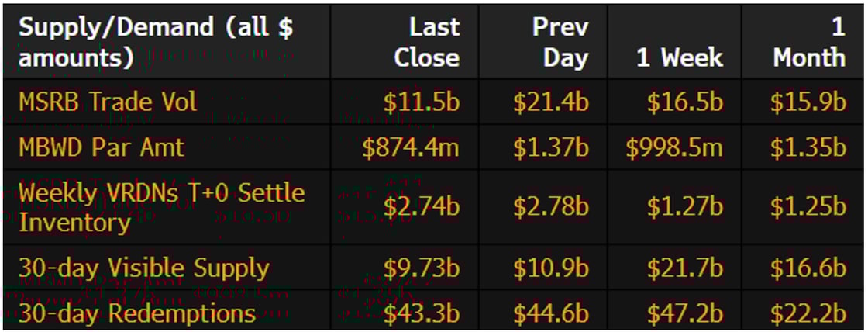Screen dimensions: 868x332
Task: Open the MBWD Par Amt row label
Action: click(x=102, y=147)
